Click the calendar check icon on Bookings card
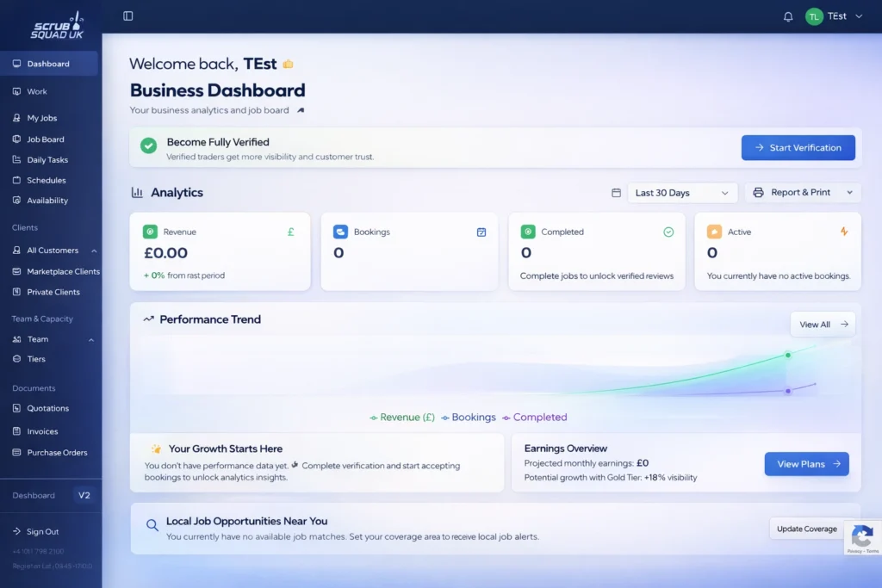882x588 pixels. [481, 232]
